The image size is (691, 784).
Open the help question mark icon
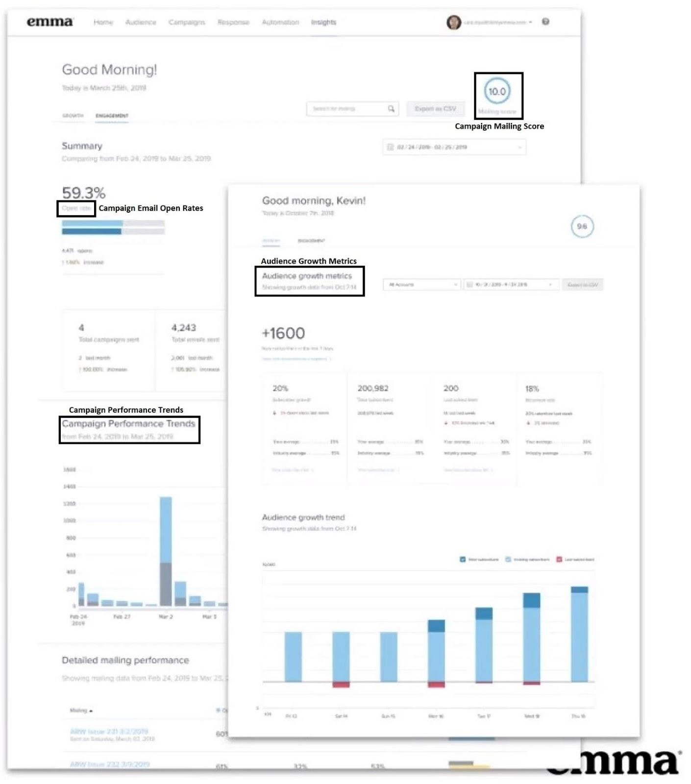click(545, 22)
